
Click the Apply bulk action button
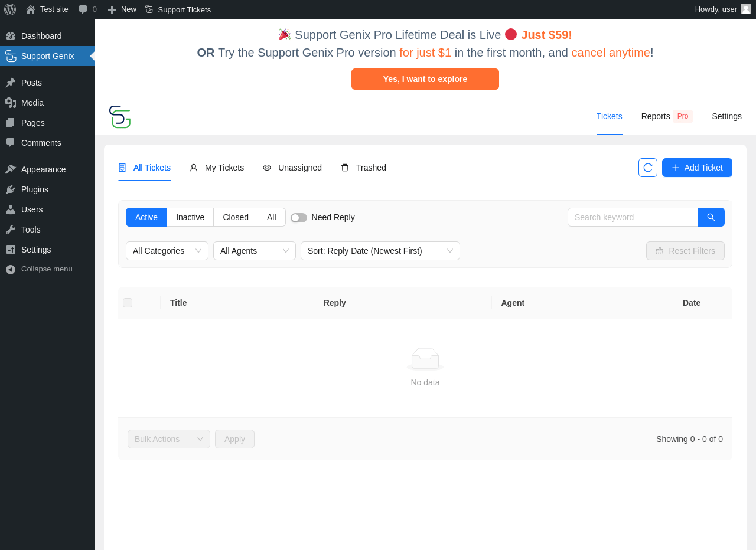234,439
